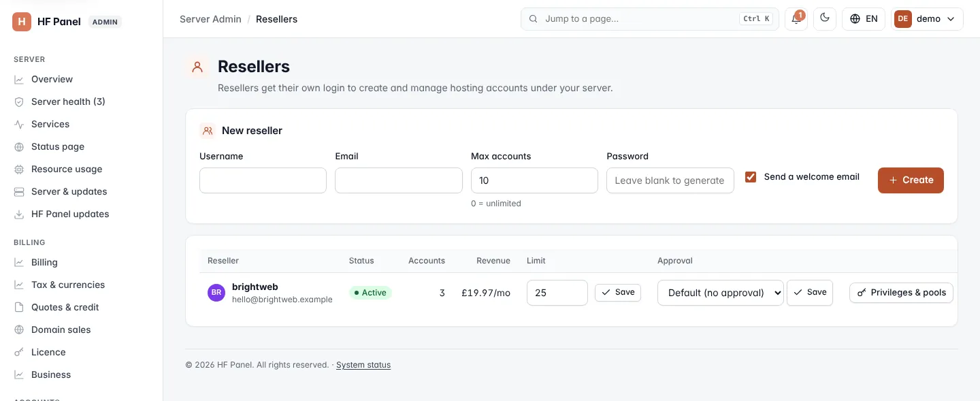Click the Create reseller button
This screenshot has width=980, height=401.
(x=911, y=180)
